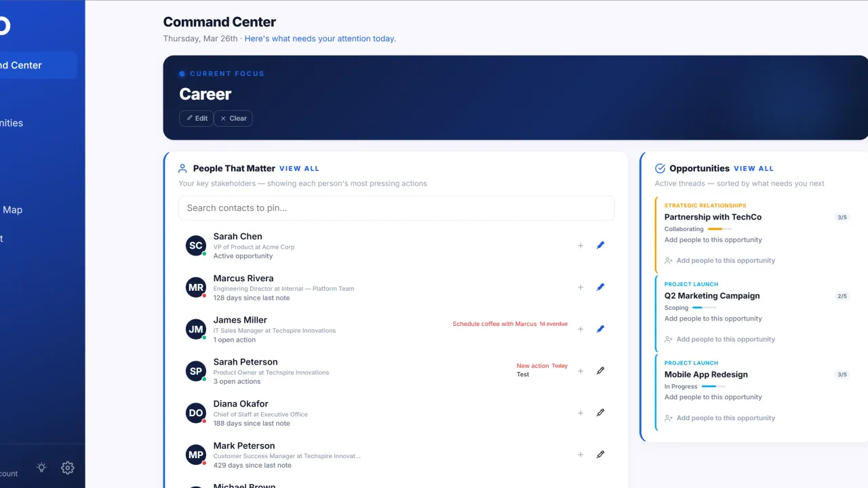Click the MR avatar for Marcus Rivera
Viewport: 868px width, 488px height.
[x=196, y=287]
